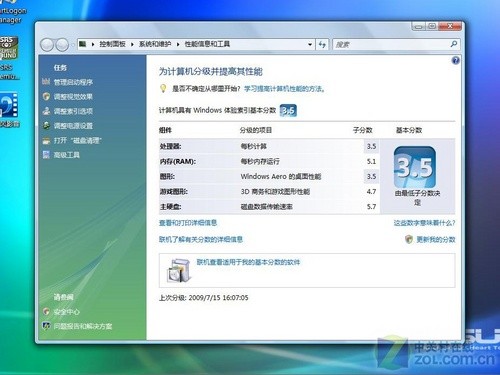This screenshot has height=375, width=500.
Task: Select the 内存(RAM) row label
Action: [178, 162]
